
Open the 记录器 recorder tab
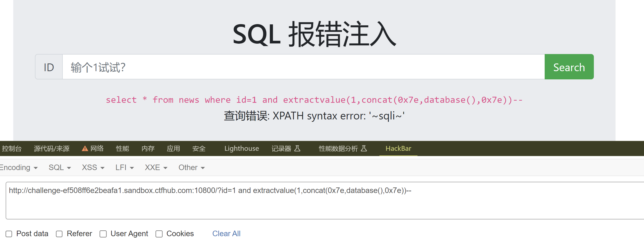[x=281, y=148]
